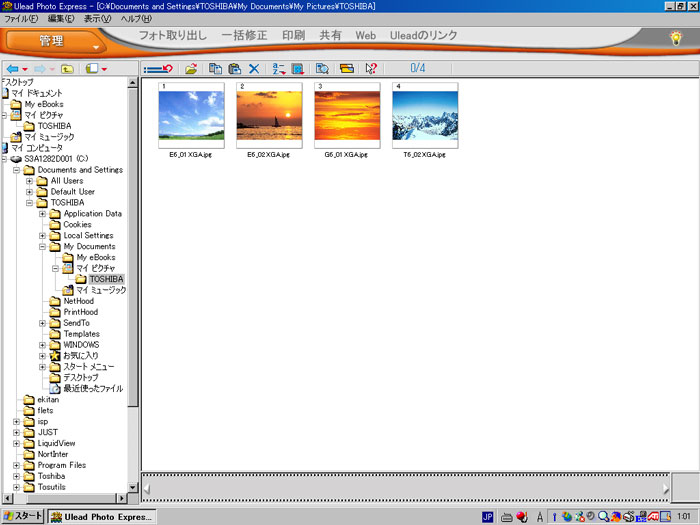Click the magnifier search icon in toolbar

[x=322, y=69]
